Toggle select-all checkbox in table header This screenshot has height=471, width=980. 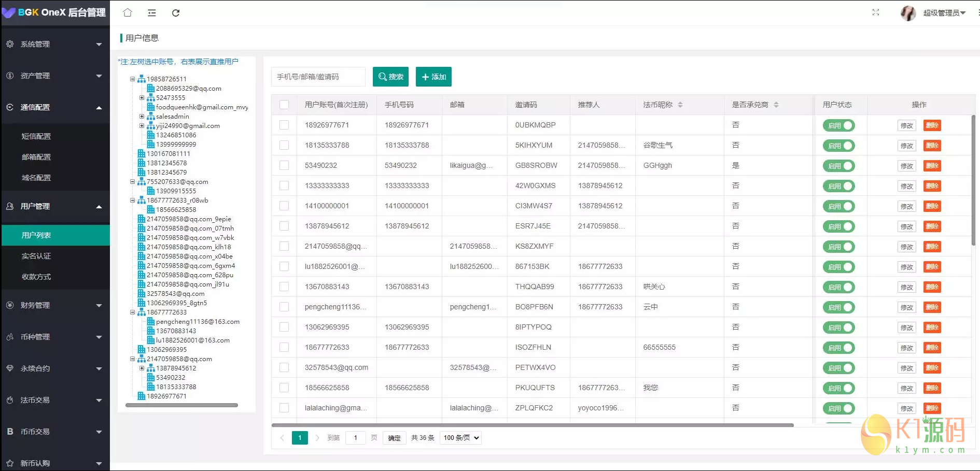284,105
